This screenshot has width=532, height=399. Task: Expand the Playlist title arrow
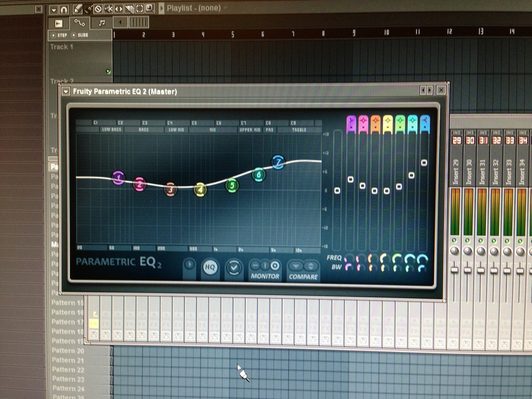click(x=162, y=8)
